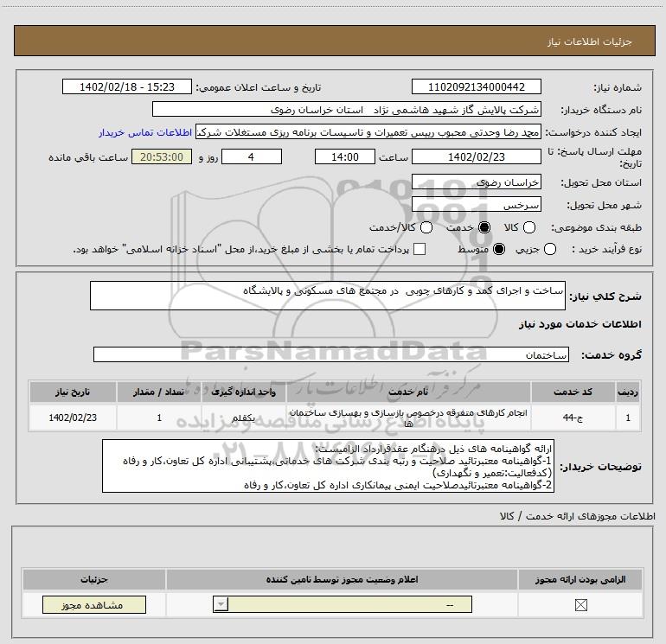The width and height of the screenshot is (666, 644).
Task: Toggle the الزامی بودن ارائه مجوز checkbox
Action: tap(580, 604)
